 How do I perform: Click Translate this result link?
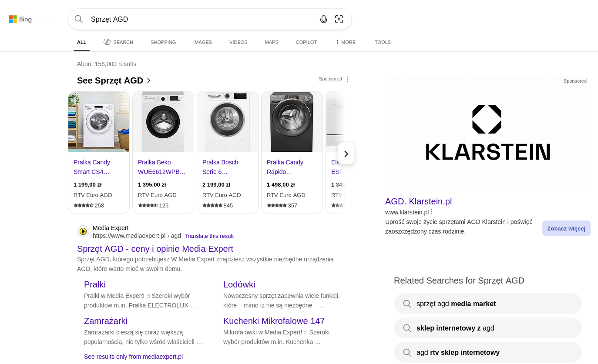(209, 236)
